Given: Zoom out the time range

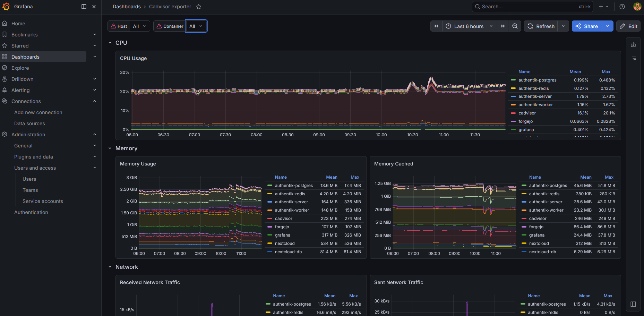Looking at the screenshot, I should pos(515,26).
